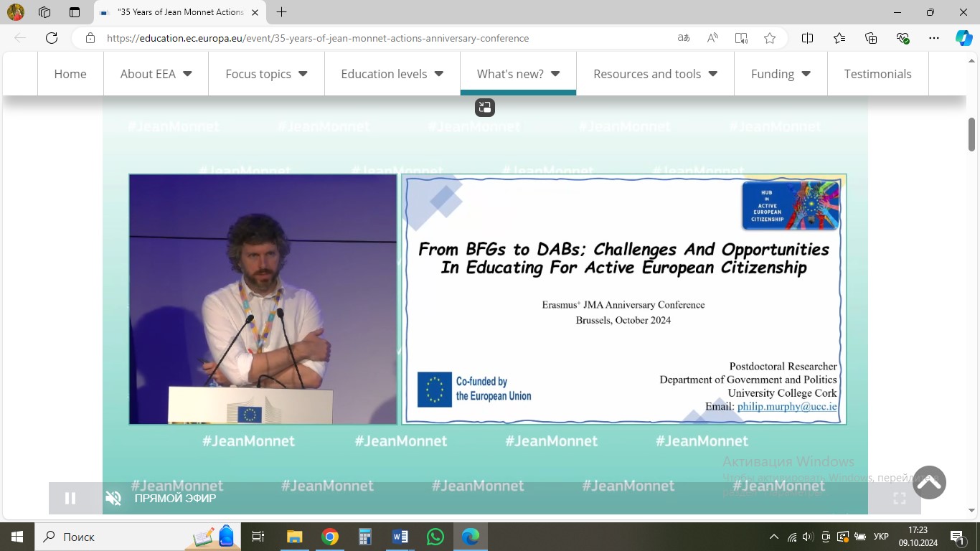The width and height of the screenshot is (980, 551).
Task: Click the page URL address field
Action: click(359, 38)
